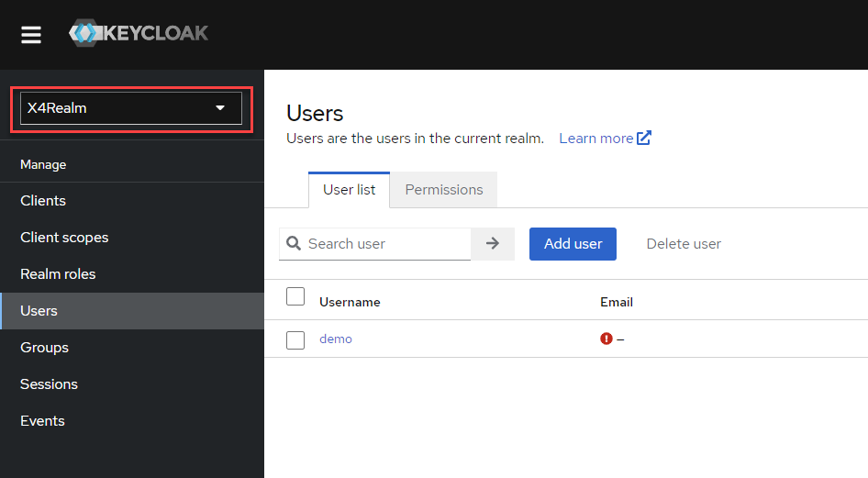This screenshot has width=868, height=478.
Task: Click the external link icon beside Learn more
Action: coord(644,139)
